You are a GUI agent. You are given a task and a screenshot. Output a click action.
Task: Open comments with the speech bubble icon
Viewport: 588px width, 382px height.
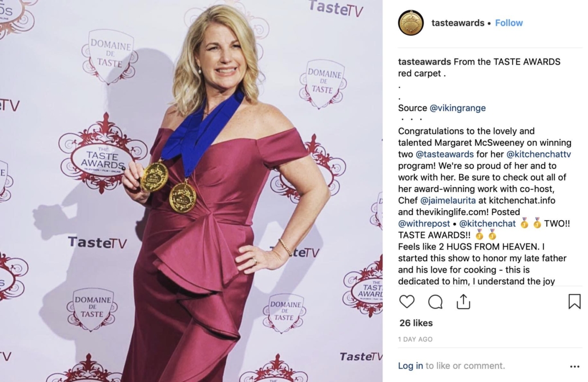coord(435,302)
